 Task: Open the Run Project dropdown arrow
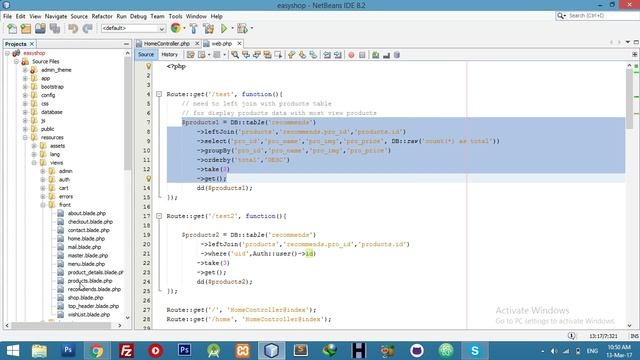tap(233, 28)
